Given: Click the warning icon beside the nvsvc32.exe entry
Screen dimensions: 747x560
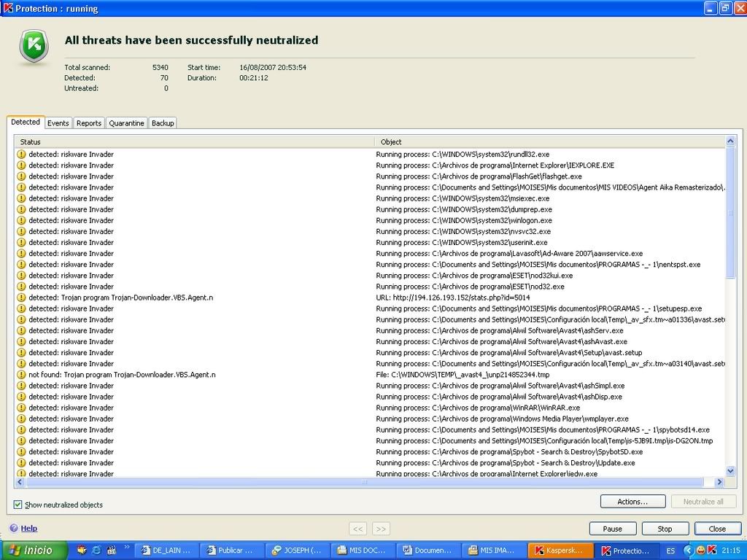Looking at the screenshot, I should coord(21,231).
